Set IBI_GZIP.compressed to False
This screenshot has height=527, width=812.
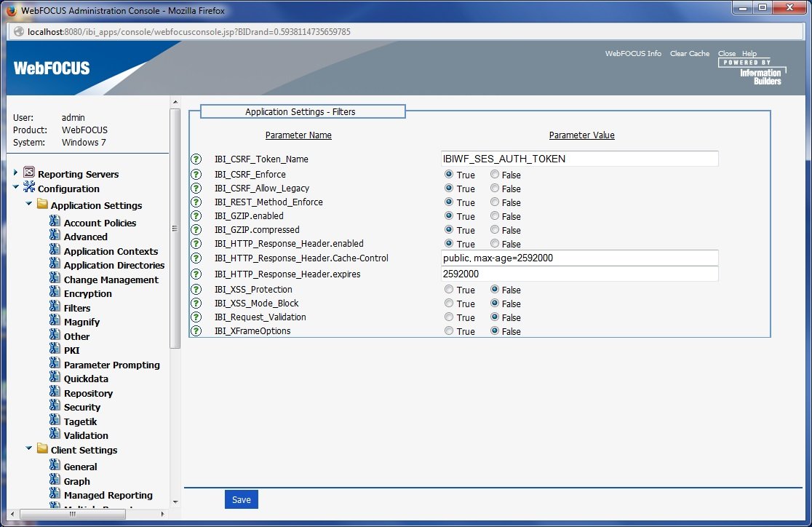pyautogui.click(x=495, y=229)
